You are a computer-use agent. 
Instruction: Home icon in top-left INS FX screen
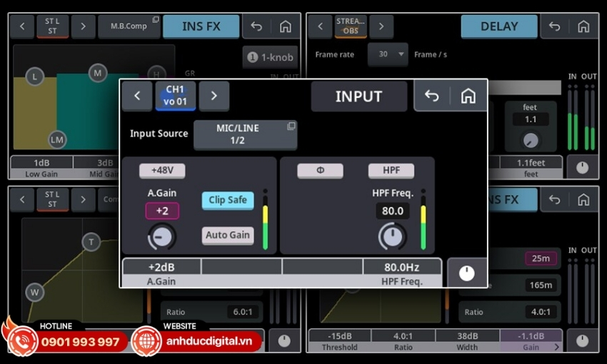tap(286, 26)
